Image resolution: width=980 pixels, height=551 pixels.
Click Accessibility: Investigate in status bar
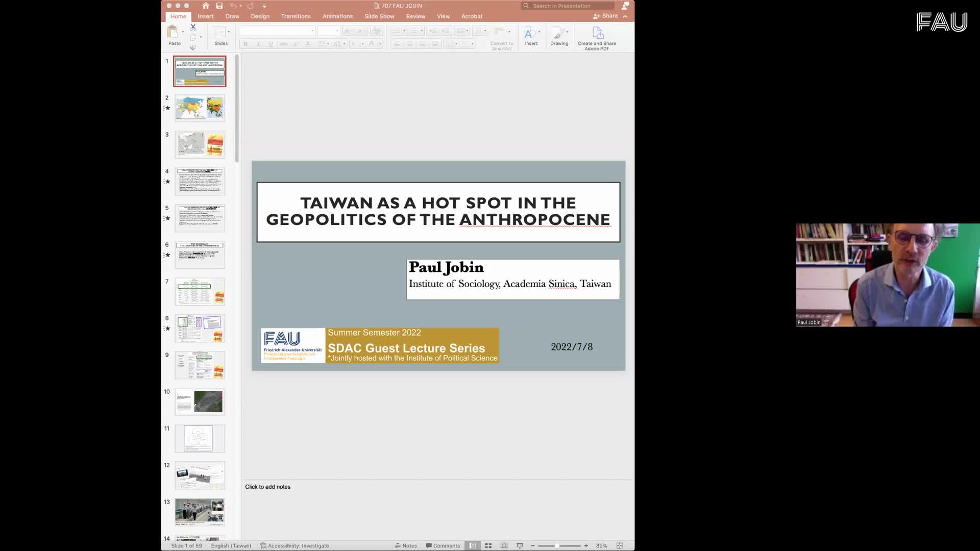pos(295,545)
